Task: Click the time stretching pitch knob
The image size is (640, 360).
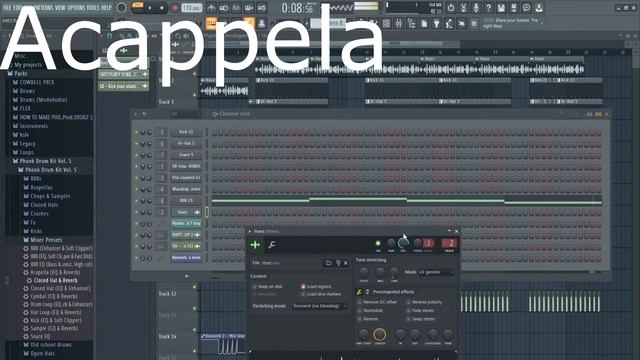Action: [363, 272]
